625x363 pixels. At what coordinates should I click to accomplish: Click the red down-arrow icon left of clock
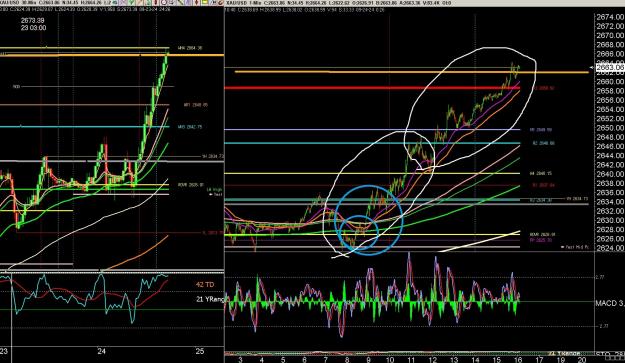[x=156, y=2]
